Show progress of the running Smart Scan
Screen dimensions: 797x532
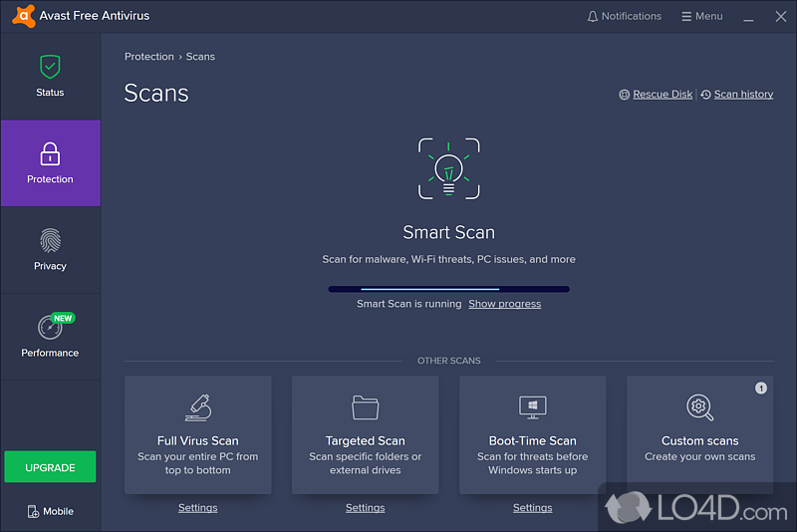coord(505,304)
